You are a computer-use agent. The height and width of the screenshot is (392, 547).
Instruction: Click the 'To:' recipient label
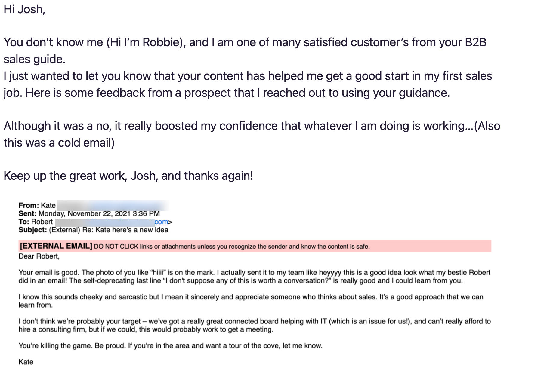click(x=24, y=222)
